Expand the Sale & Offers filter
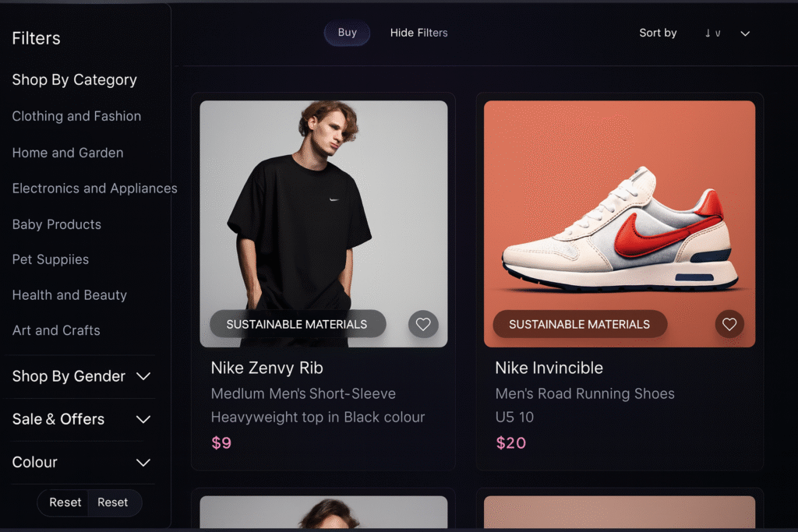Screen dimensions: 798x532 coord(143,419)
